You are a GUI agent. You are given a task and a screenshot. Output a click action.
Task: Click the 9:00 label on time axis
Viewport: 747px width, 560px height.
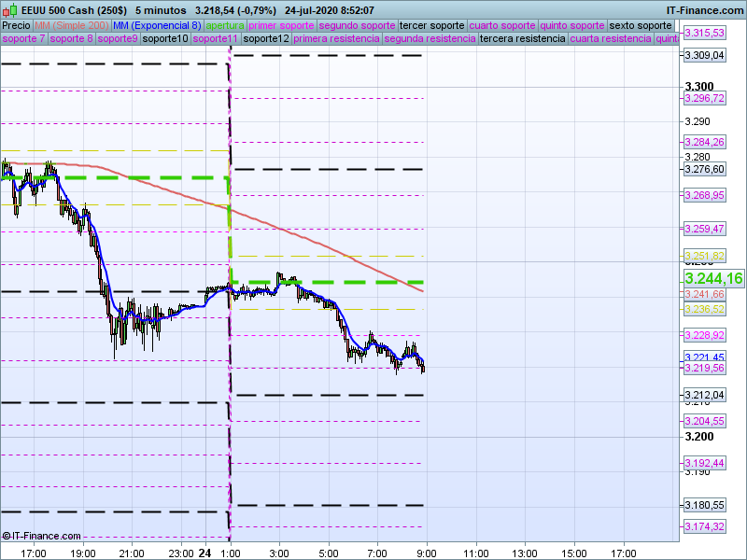click(x=427, y=553)
